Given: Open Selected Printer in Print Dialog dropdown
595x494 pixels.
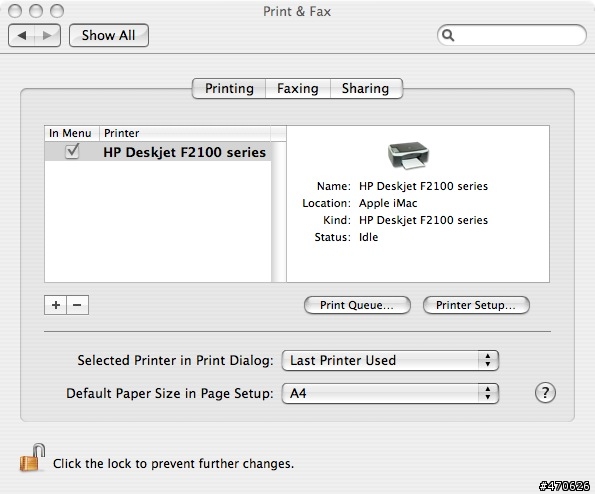Looking at the screenshot, I should tap(390, 360).
